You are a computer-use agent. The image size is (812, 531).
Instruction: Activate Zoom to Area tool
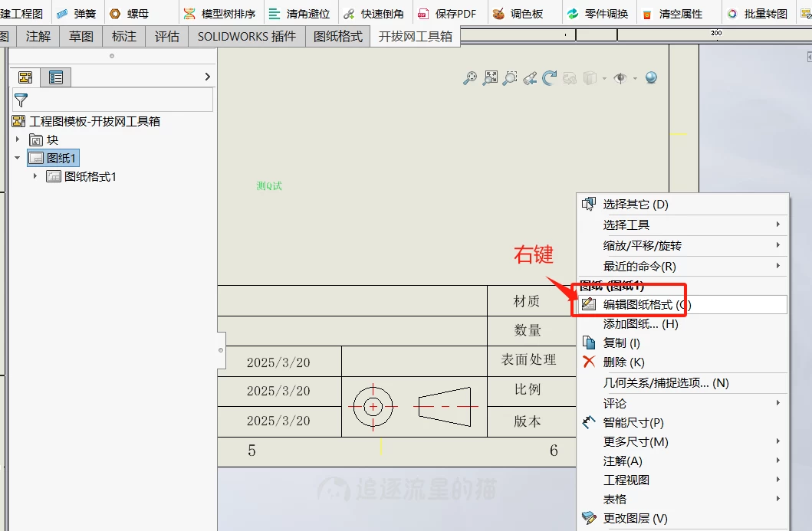click(508, 78)
